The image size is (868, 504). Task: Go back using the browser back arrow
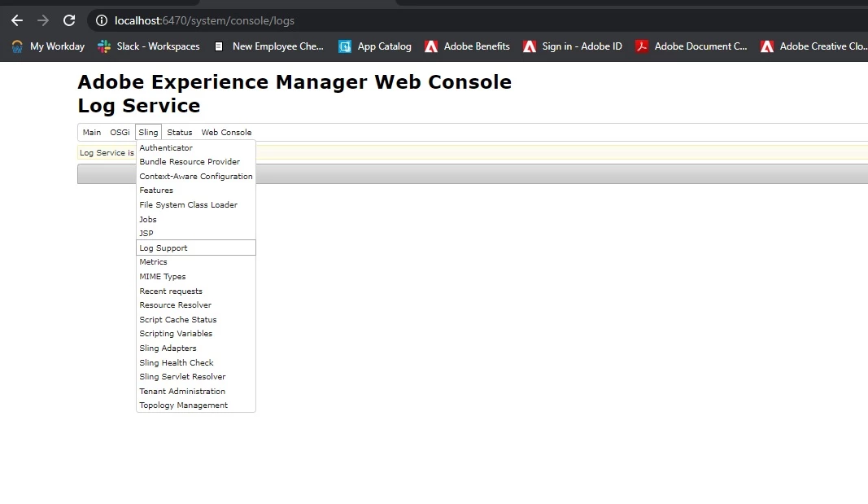pos(17,20)
